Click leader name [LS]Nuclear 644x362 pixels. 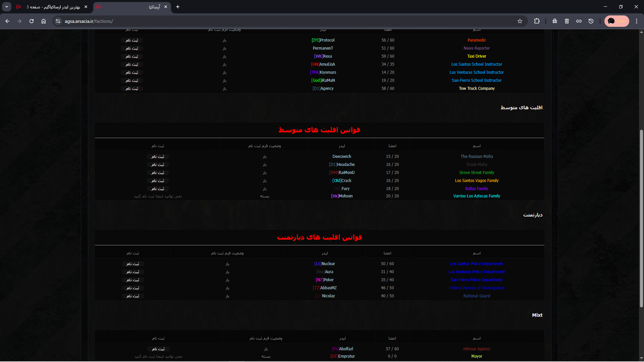pos(324,264)
